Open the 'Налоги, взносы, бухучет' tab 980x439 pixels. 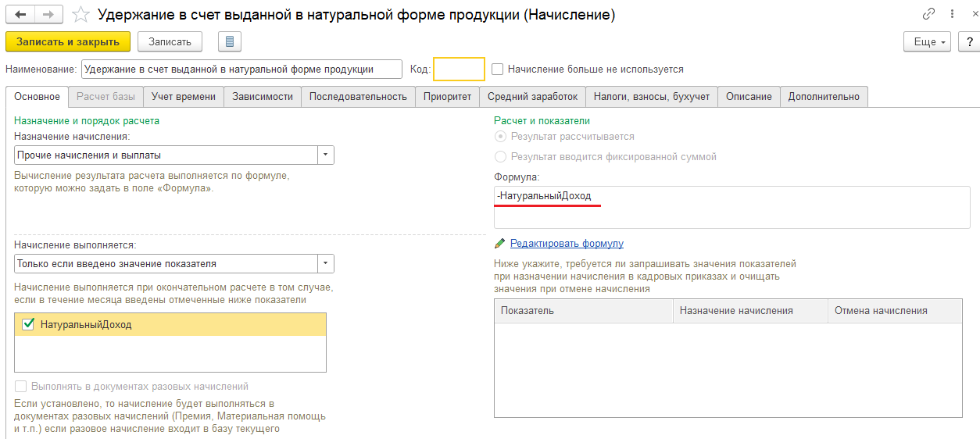(651, 97)
